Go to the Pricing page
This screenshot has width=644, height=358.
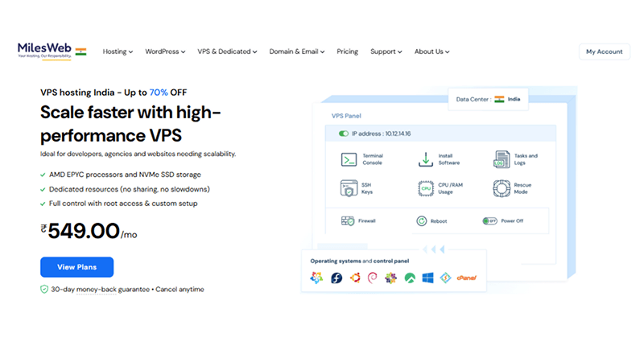click(x=348, y=51)
